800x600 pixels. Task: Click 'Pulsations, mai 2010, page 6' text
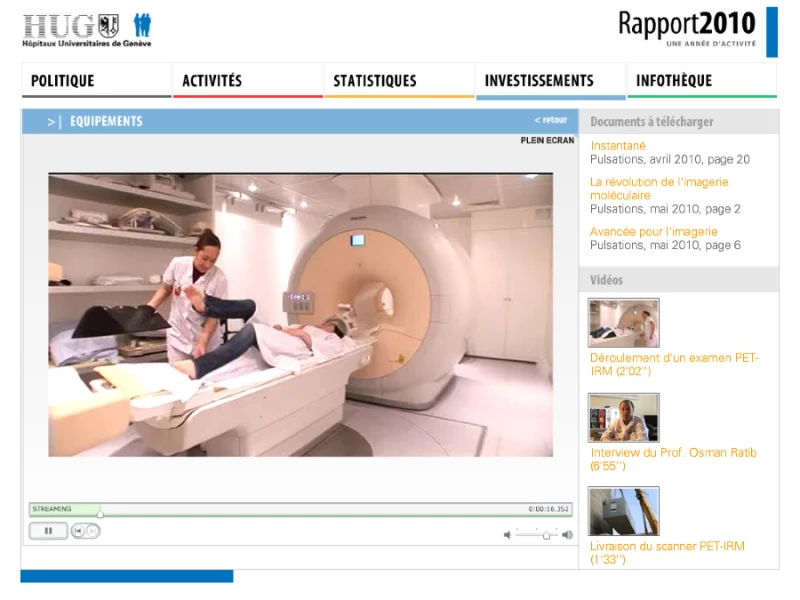click(665, 245)
